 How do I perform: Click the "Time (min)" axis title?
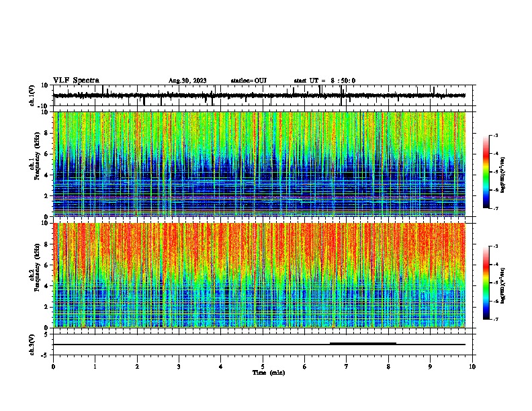(x=269, y=373)
